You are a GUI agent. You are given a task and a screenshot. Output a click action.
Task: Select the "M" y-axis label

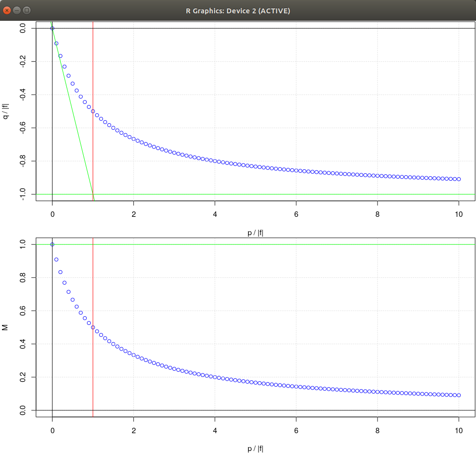[x=5, y=327]
